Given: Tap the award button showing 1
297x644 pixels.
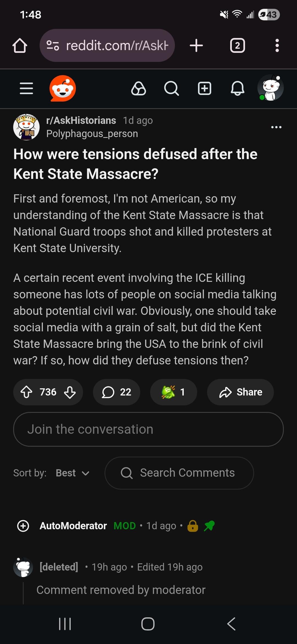Looking at the screenshot, I should 173,392.
